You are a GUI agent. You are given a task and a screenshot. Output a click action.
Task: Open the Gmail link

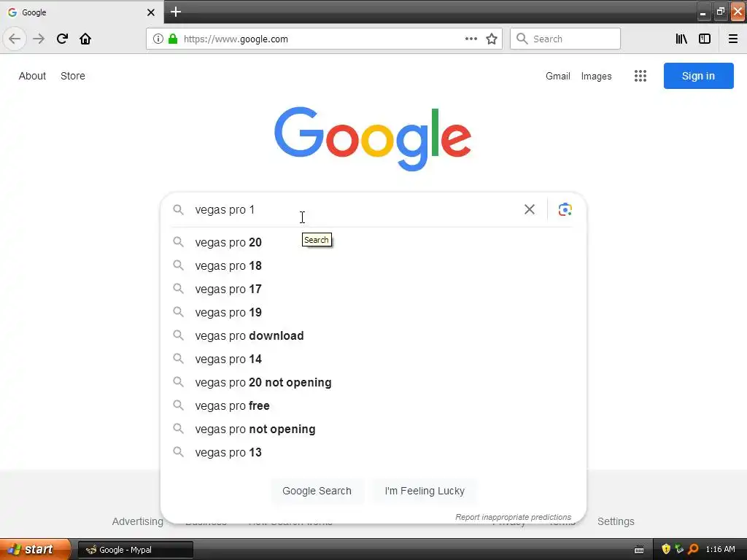[558, 76]
